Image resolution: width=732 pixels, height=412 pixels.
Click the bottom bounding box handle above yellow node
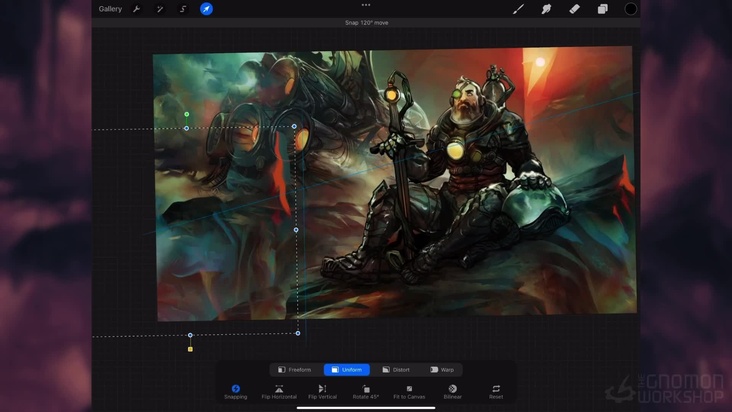click(x=190, y=335)
